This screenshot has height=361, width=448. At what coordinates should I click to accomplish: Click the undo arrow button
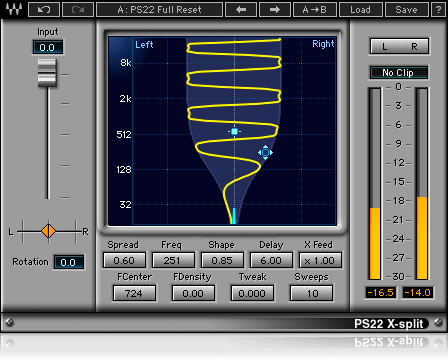coord(44,9)
